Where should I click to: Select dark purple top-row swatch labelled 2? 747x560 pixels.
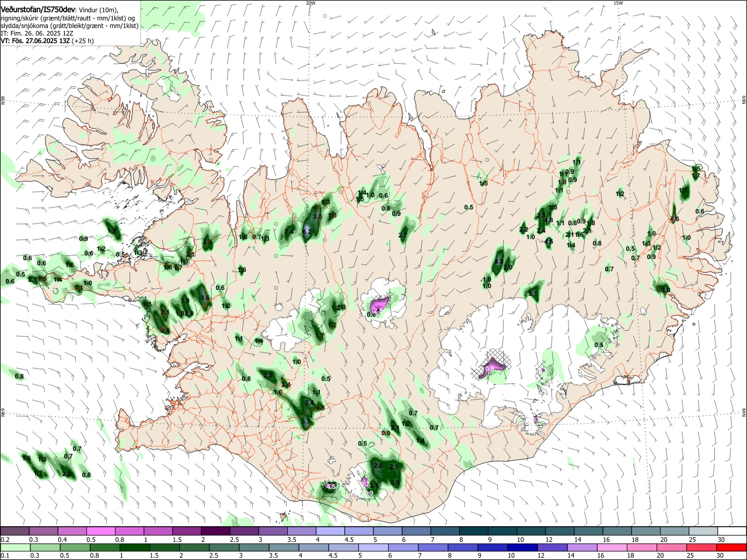coord(215,531)
